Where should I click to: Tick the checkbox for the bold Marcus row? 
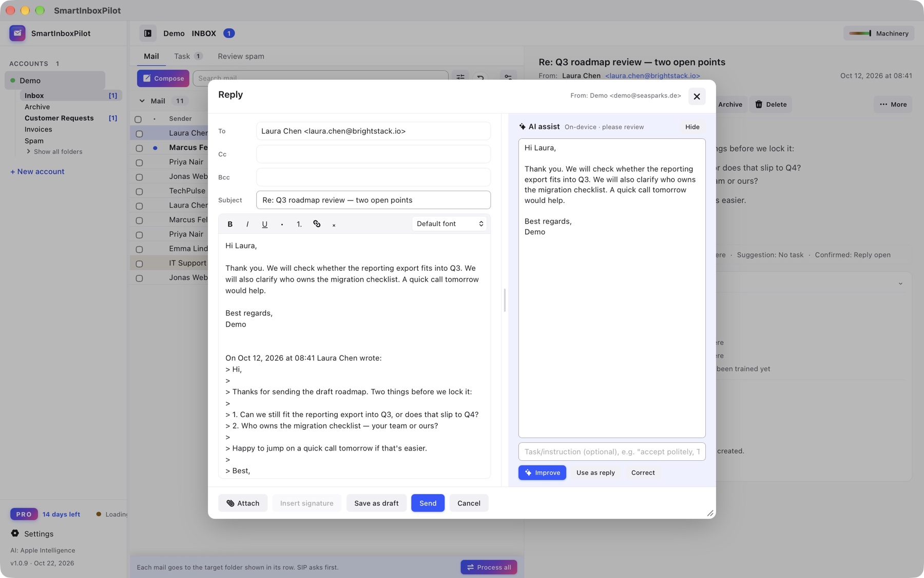point(139,148)
